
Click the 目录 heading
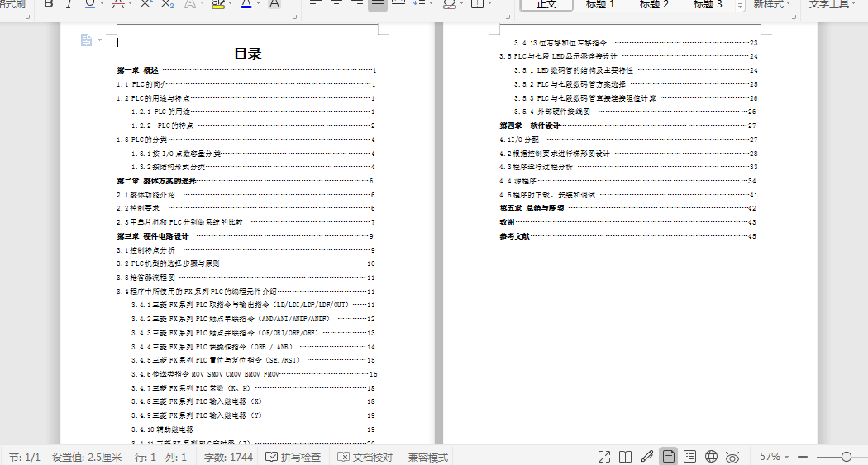click(x=247, y=55)
